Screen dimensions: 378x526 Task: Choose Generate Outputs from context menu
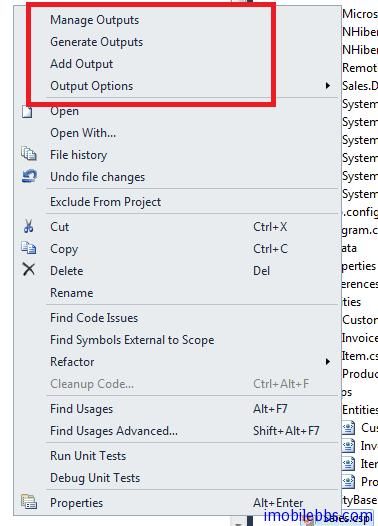tap(97, 42)
